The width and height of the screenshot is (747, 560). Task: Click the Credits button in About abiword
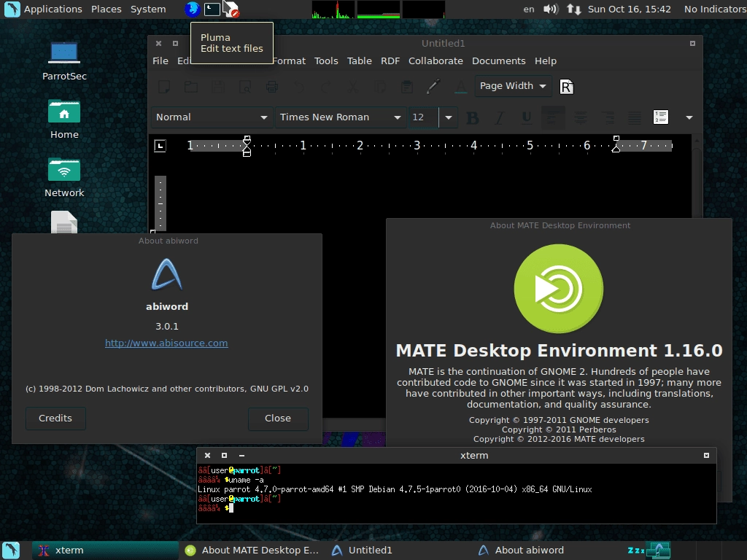coord(55,418)
